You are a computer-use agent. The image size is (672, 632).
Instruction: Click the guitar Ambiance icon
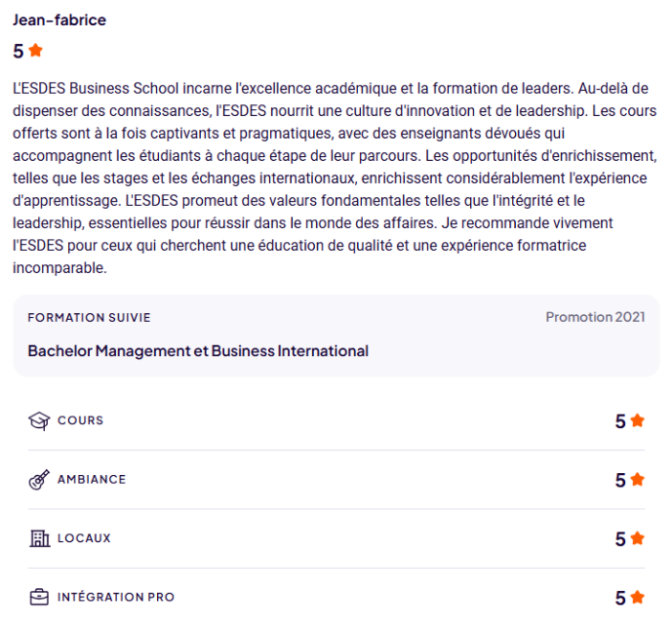pyautogui.click(x=39, y=480)
